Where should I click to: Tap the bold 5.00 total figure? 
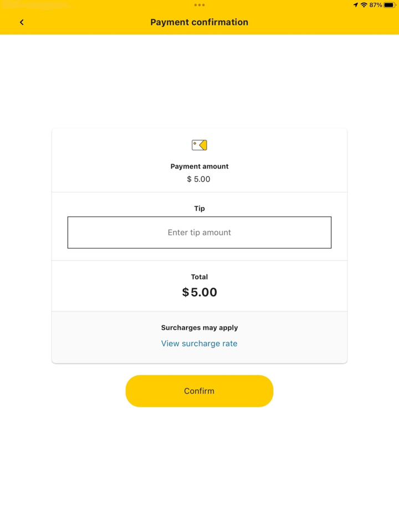[x=204, y=293]
